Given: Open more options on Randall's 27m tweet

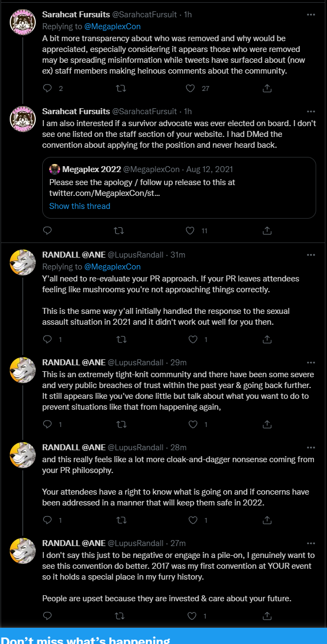Looking at the screenshot, I should 311,543.
